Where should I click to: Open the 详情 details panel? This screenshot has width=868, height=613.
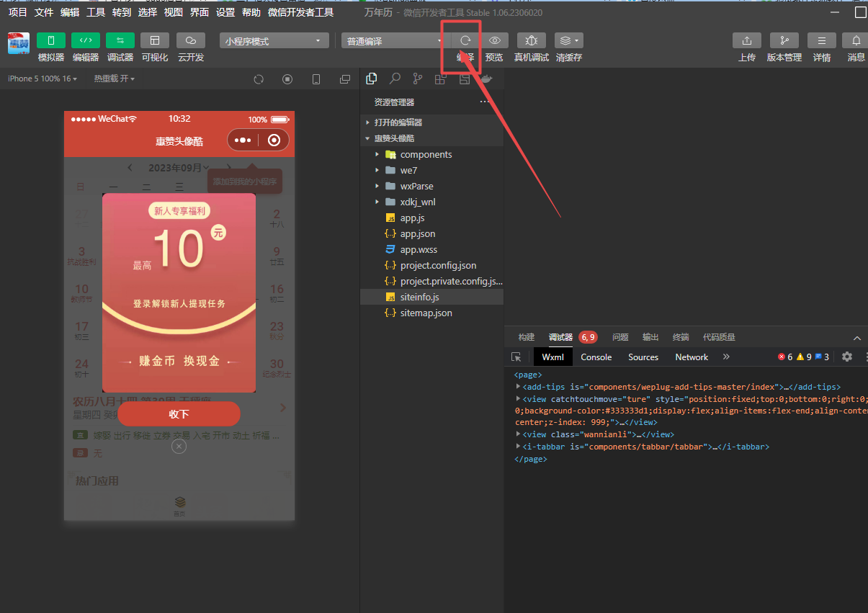822,40
